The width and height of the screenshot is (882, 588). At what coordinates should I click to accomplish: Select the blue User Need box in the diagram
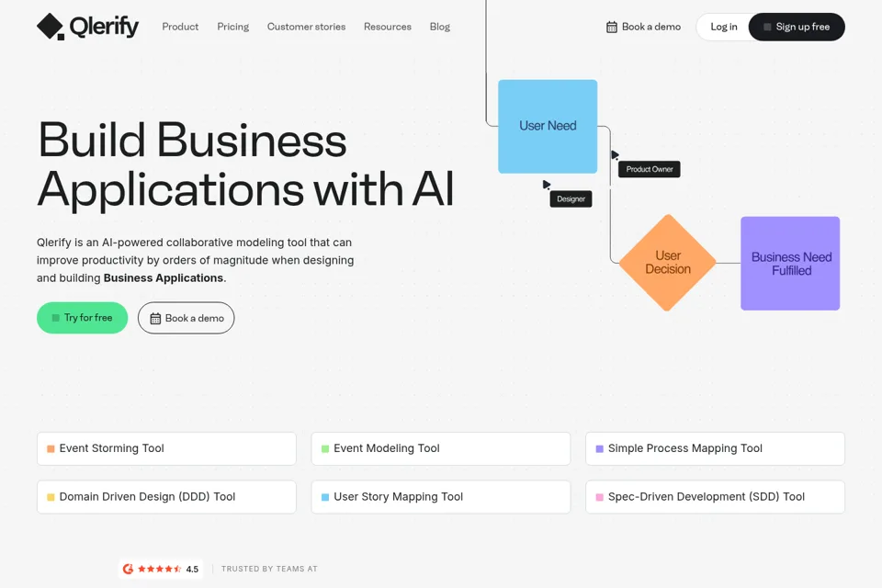[x=548, y=127]
